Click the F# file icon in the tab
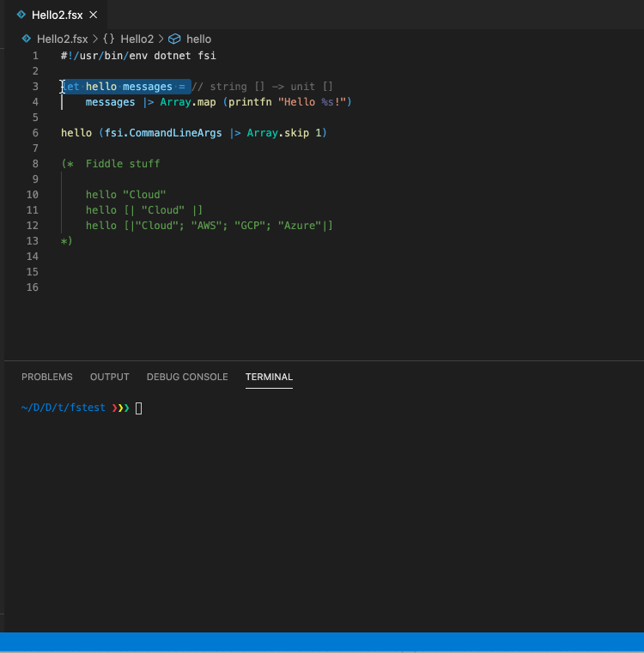This screenshot has height=653, width=644. (x=21, y=15)
